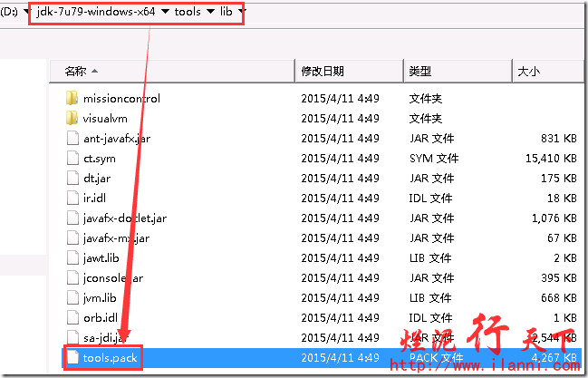
Task: Select the javafx-mx.jar file name
Action: [x=109, y=237]
